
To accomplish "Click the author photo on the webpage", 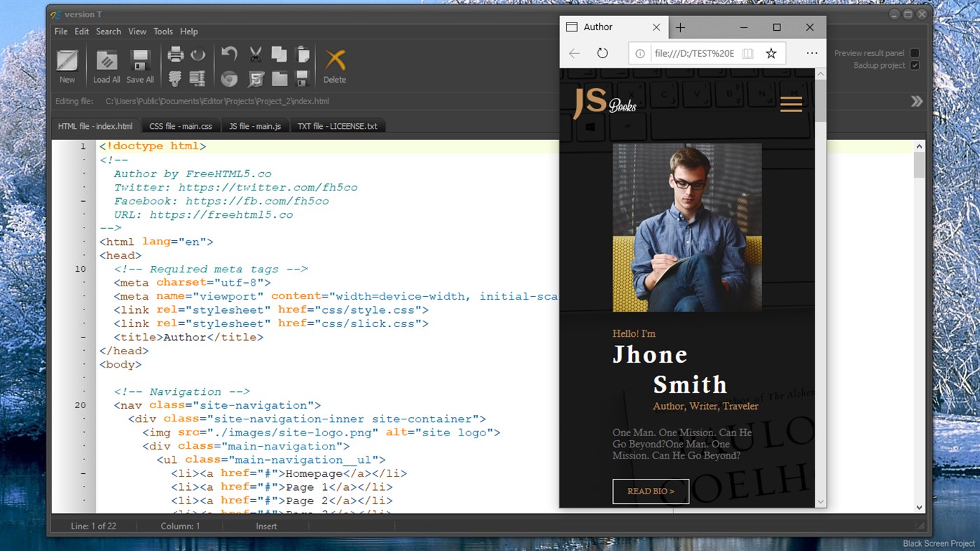I will 687,228.
